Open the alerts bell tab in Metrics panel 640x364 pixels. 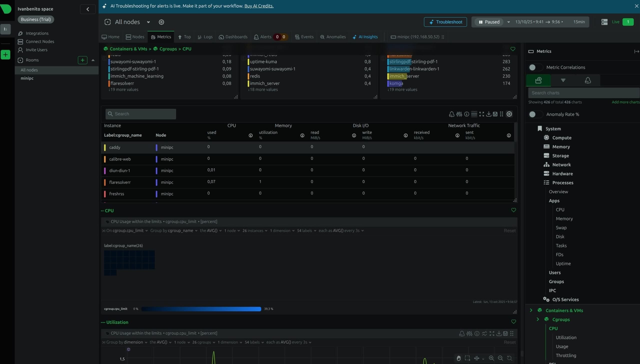587,80
